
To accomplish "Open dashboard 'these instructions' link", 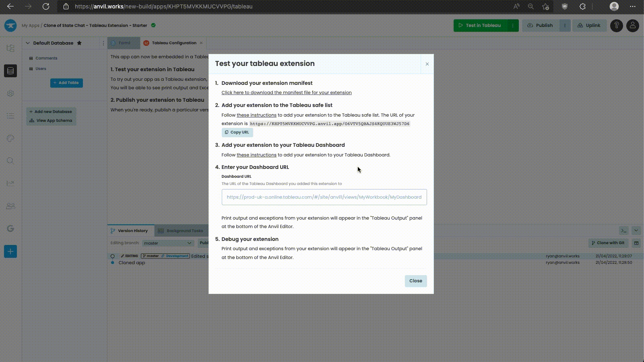I will point(256,155).
